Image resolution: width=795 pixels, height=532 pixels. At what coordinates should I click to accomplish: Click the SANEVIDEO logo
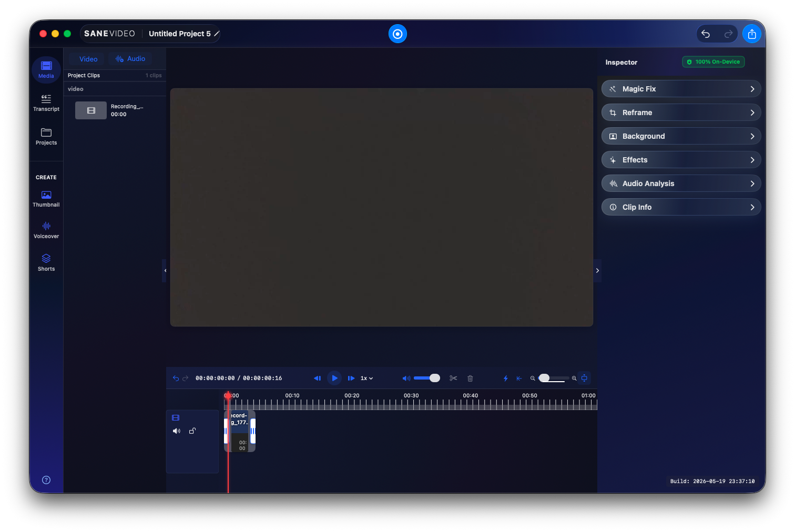(x=109, y=34)
